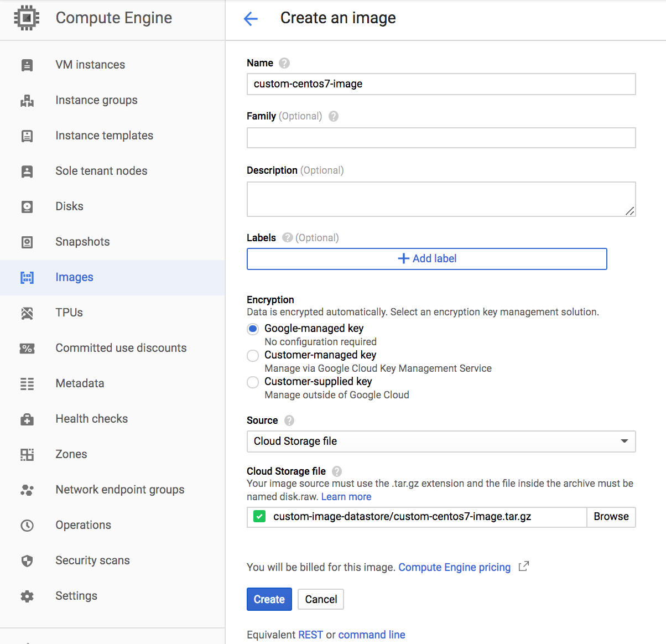Click the Description text area
This screenshot has height=644, width=666.
pos(441,199)
